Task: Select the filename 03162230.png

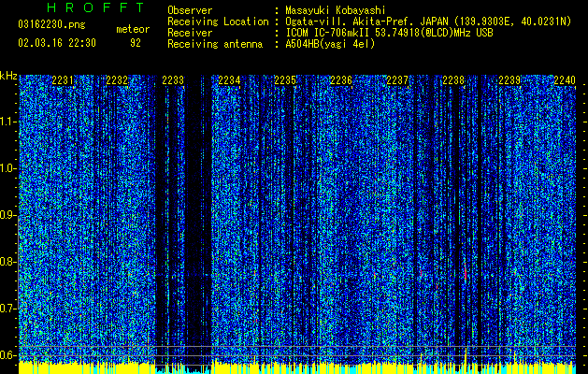Action: (51, 25)
